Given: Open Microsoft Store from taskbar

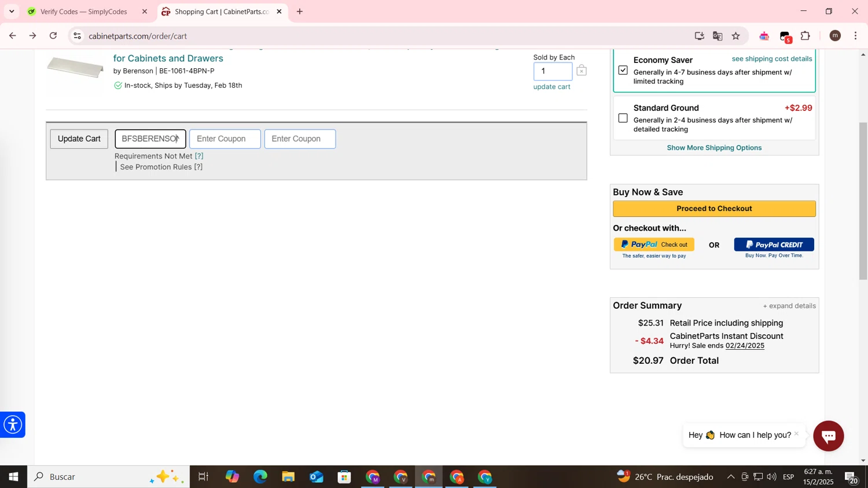Looking at the screenshot, I should (345, 477).
